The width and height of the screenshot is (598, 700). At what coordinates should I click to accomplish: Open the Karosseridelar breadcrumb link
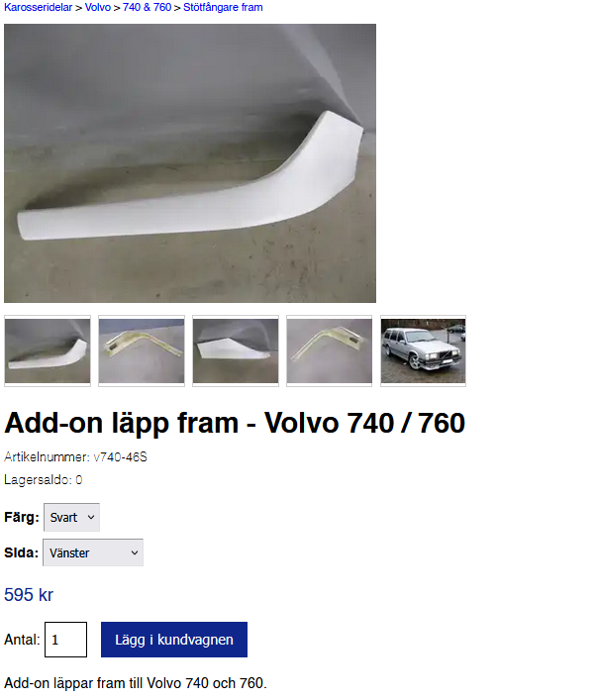38,7
